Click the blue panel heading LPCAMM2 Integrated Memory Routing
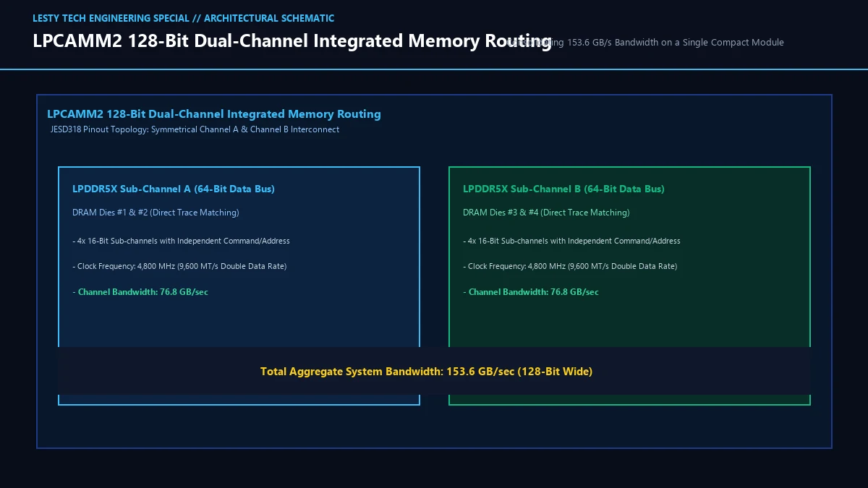Image resolution: width=868 pixels, height=488 pixels. tap(214, 114)
